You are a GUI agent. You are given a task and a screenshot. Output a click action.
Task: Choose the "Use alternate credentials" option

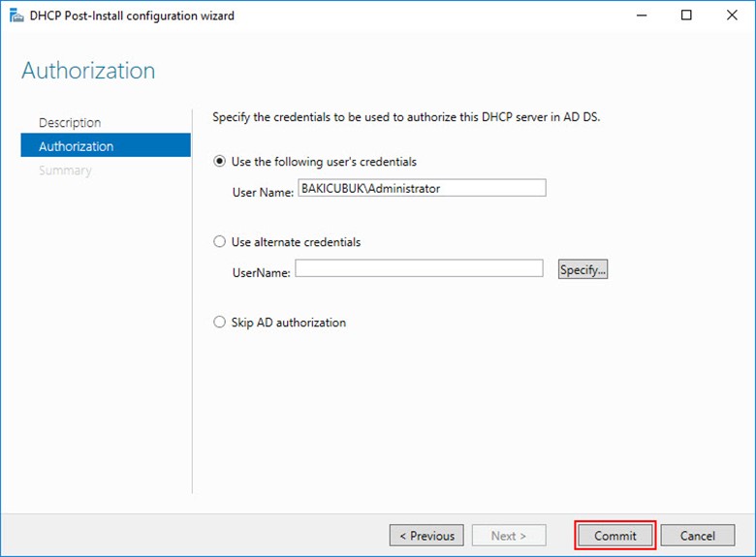[x=219, y=241]
